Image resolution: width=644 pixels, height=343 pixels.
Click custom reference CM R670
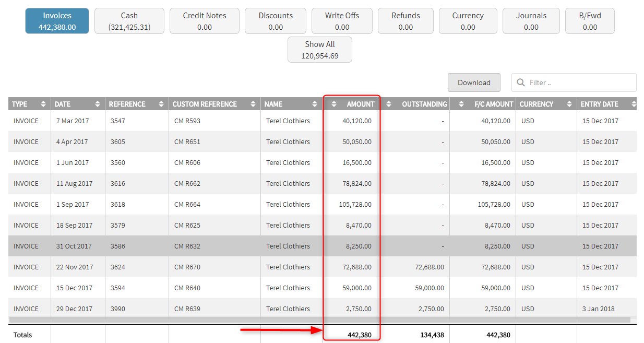coord(187,267)
